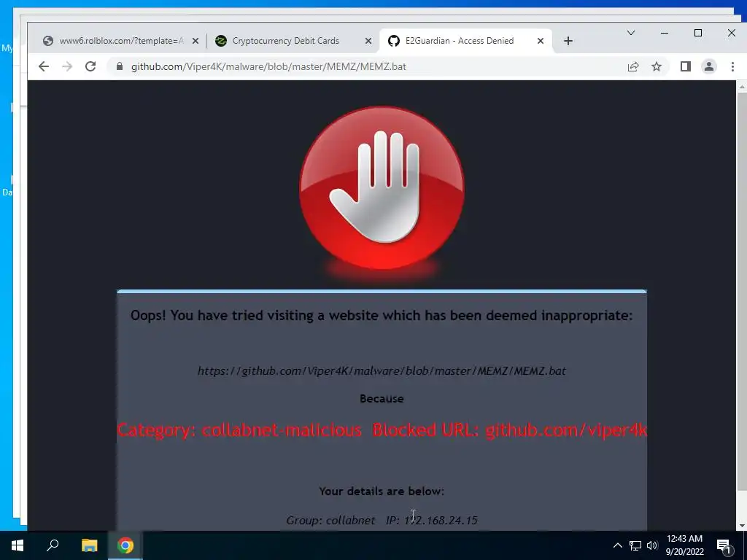Close the Cryptocurrency Debit Cards tab

[x=368, y=41]
